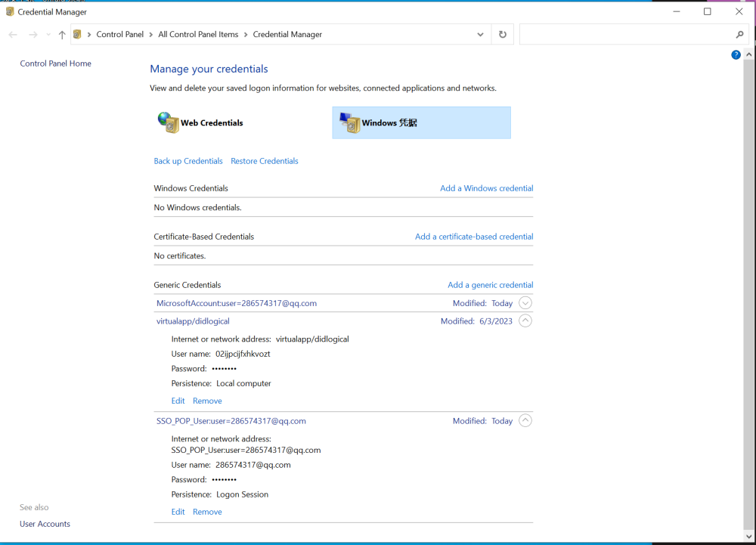Click scrollbar down arrow
Screen dimensions: 756x545
pyautogui.click(x=748, y=537)
